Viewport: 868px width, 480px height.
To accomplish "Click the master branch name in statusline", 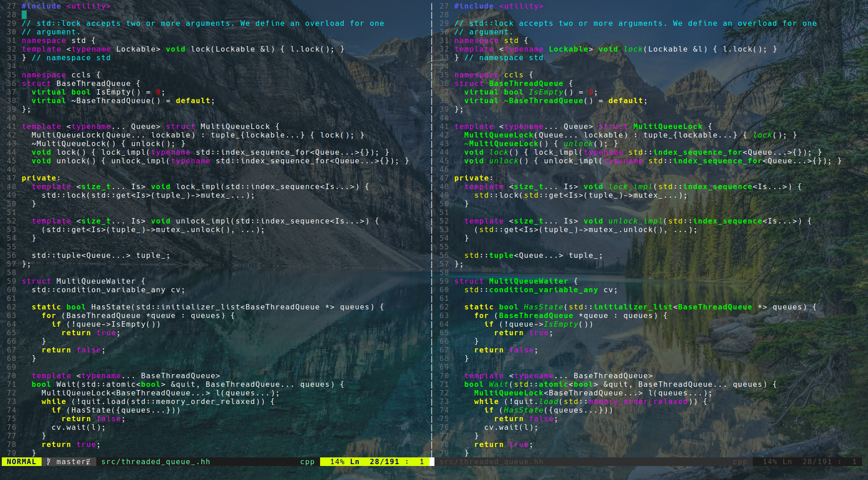I will [71, 461].
